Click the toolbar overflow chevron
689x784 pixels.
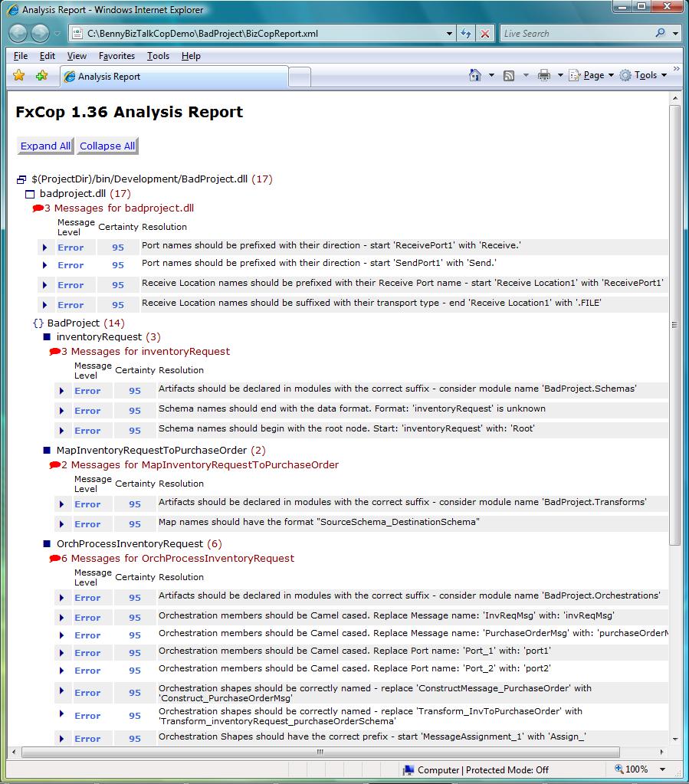(x=677, y=68)
